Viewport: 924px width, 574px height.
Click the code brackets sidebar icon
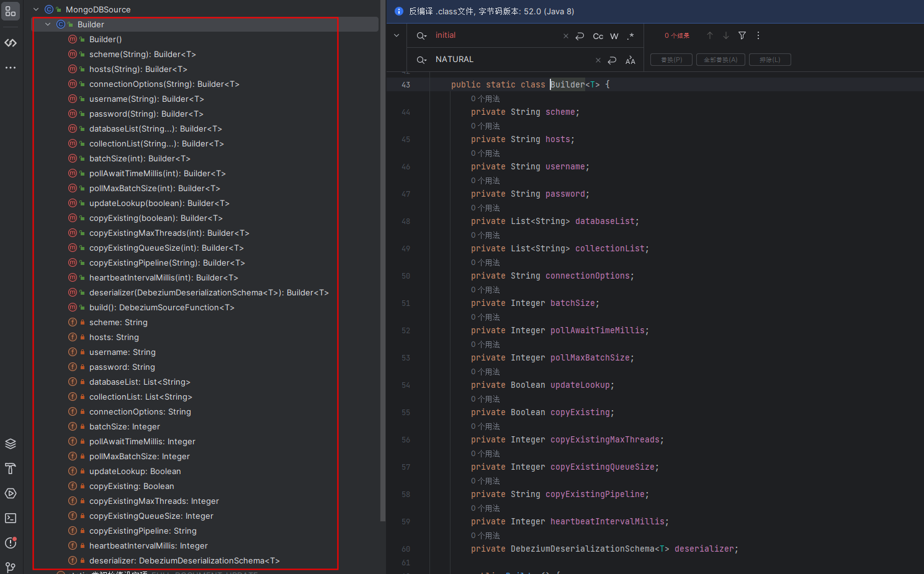tap(11, 43)
